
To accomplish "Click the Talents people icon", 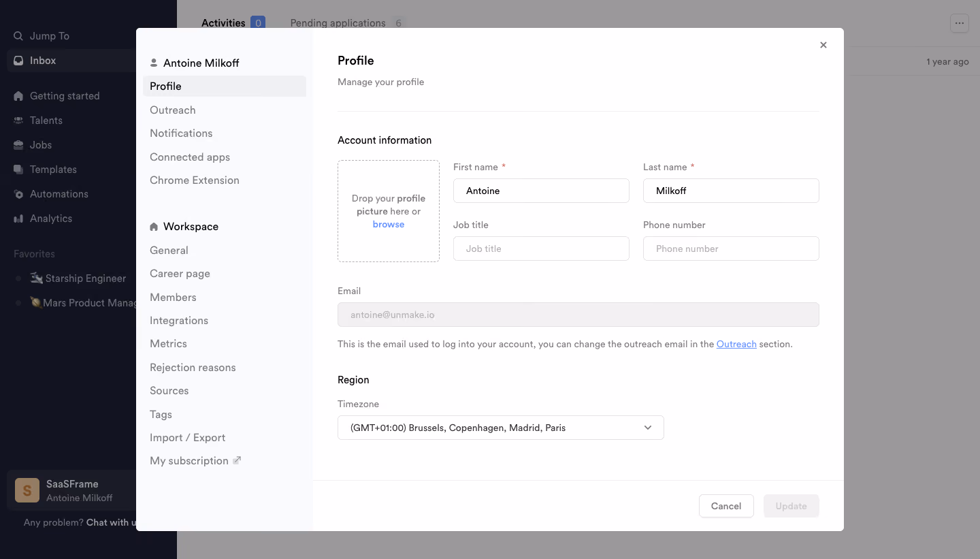I will click(x=18, y=121).
